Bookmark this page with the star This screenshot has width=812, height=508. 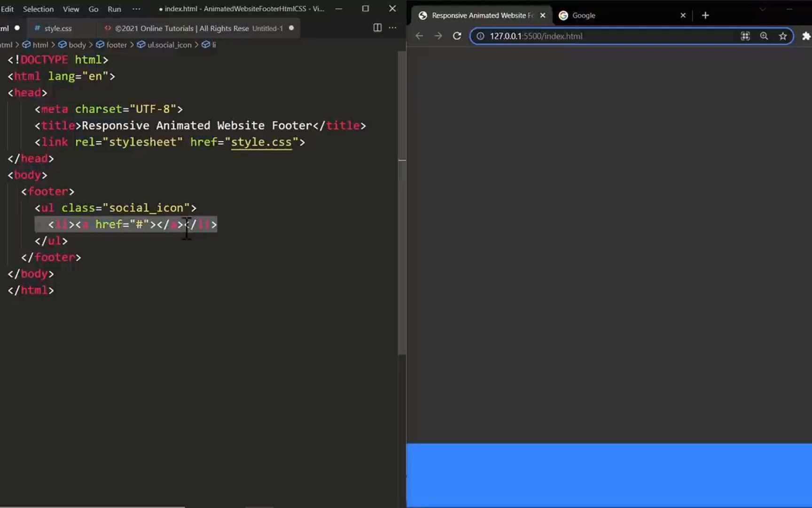coord(783,36)
